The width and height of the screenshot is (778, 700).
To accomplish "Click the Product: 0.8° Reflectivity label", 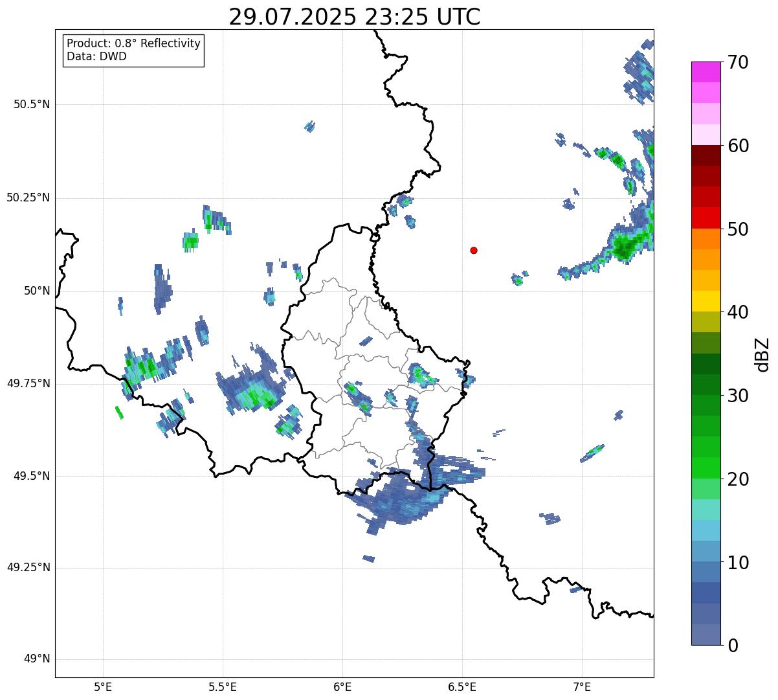I will (x=134, y=43).
